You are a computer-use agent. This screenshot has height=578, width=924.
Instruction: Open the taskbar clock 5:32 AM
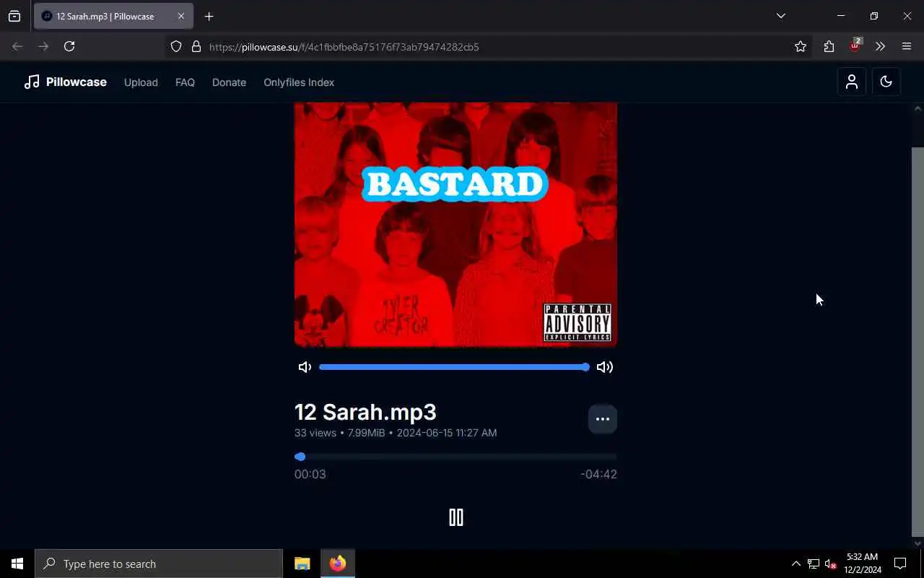[863, 564]
